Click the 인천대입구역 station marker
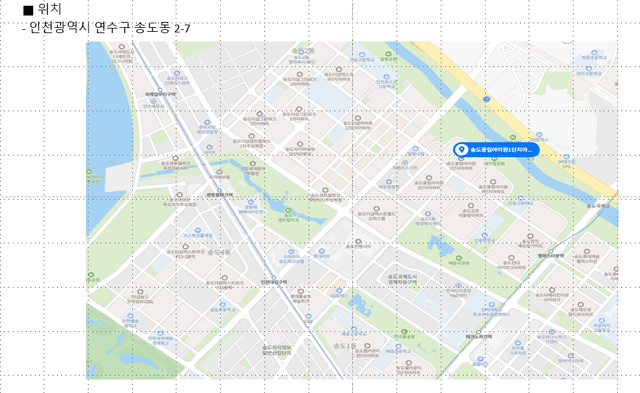This screenshot has width=640, height=393. 274,278
